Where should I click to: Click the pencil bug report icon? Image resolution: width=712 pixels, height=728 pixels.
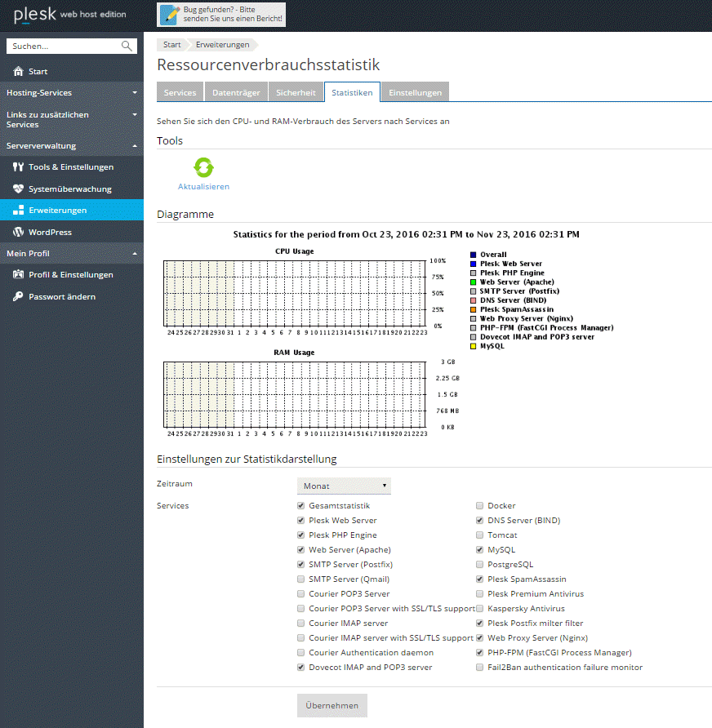click(x=170, y=15)
